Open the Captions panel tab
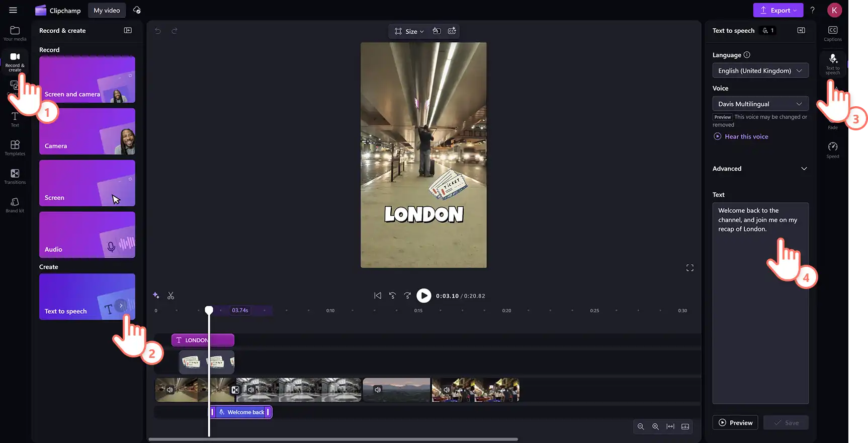868x443 pixels. point(833,33)
